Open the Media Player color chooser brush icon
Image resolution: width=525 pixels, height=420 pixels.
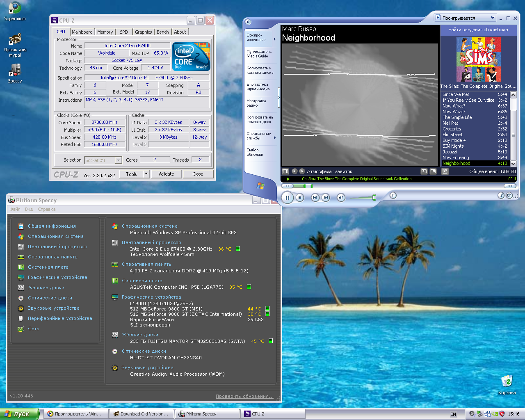[x=501, y=196]
